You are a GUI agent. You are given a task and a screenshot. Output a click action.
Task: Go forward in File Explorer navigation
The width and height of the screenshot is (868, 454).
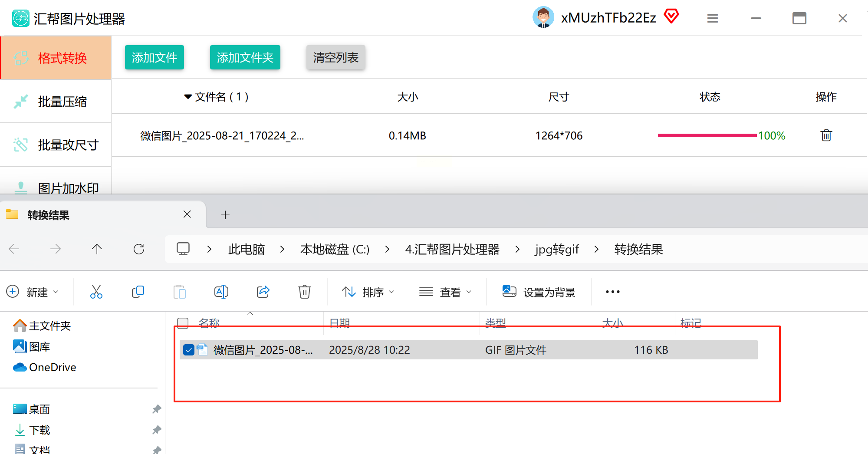coord(56,249)
